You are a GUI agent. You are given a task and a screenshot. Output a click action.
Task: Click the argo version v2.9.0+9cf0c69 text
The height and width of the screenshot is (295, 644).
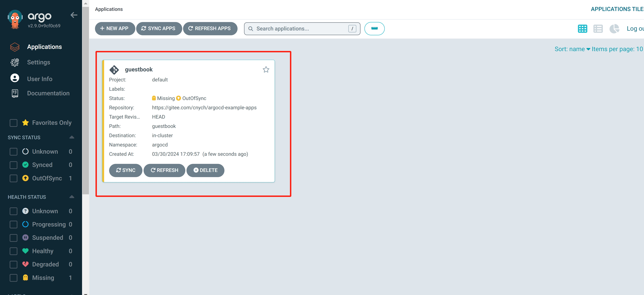pyautogui.click(x=44, y=26)
